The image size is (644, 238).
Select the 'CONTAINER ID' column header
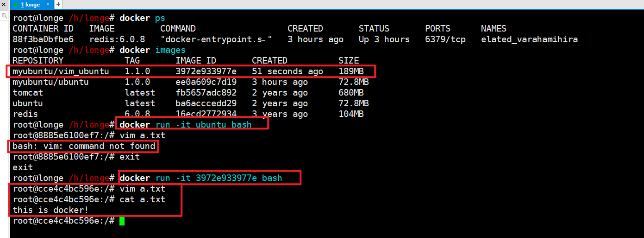(43, 29)
